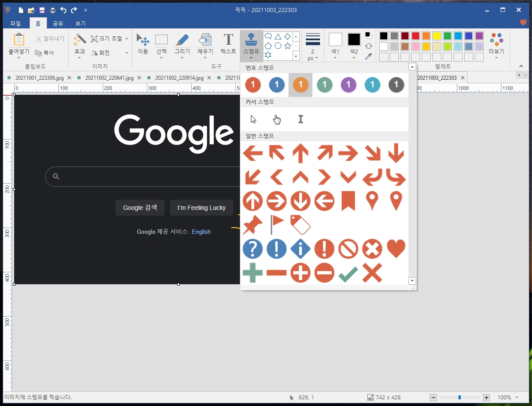
Task: Expand the 효과 effects dropdown
Action: [x=80, y=57]
